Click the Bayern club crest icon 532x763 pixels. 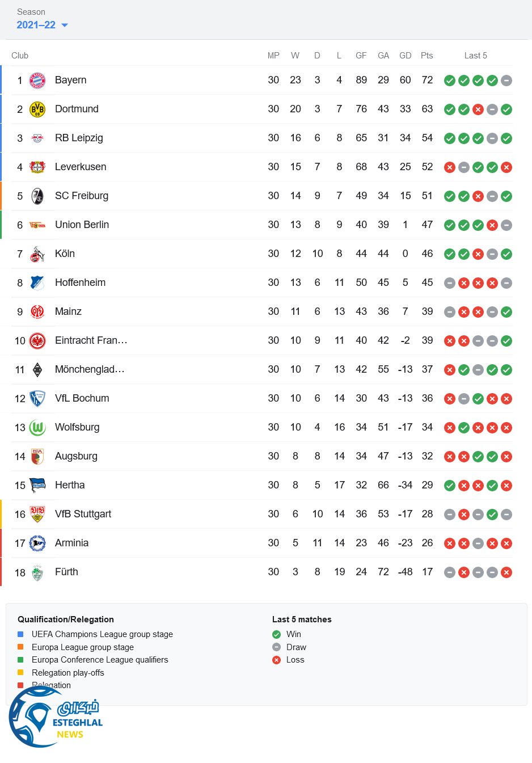click(37, 81)
